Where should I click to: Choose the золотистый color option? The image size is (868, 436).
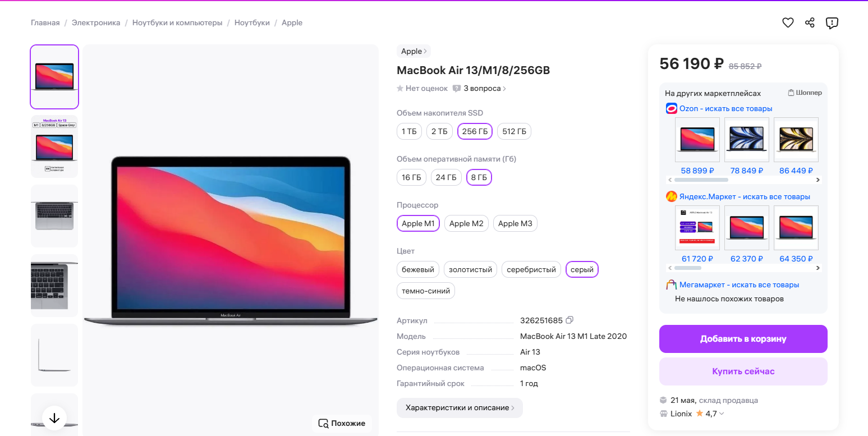[x=470, y=270]
